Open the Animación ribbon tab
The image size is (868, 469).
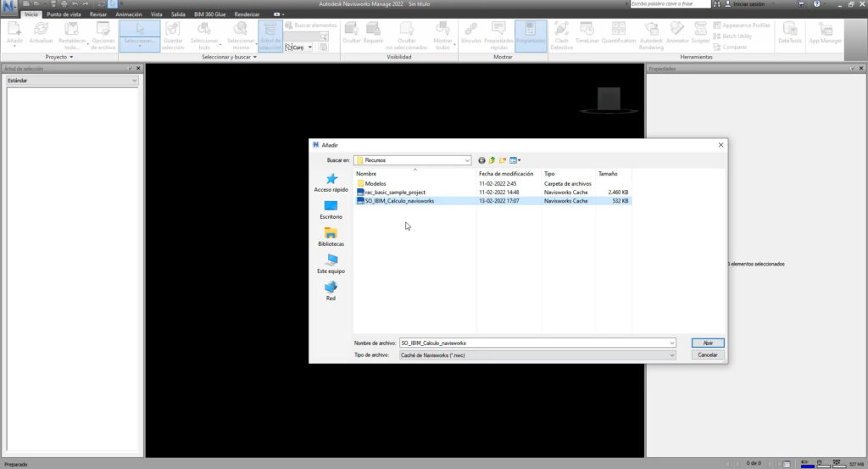[129, 14]
